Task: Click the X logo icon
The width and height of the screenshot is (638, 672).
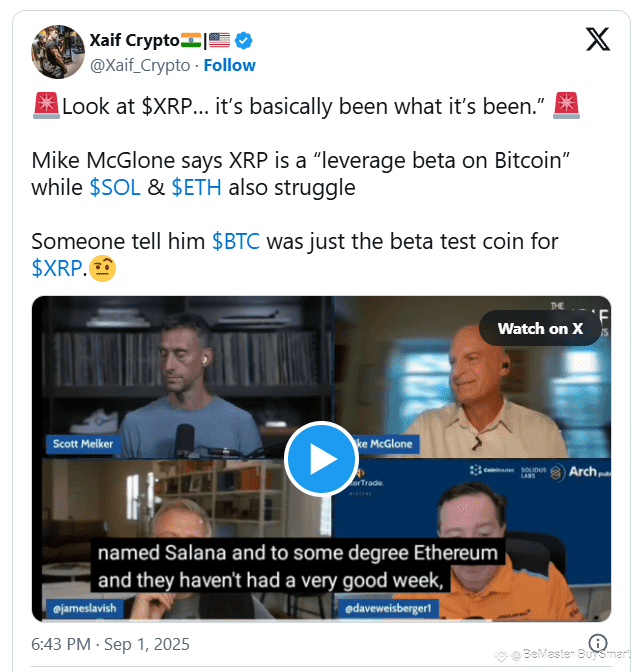Action: (x=598, y=39)
